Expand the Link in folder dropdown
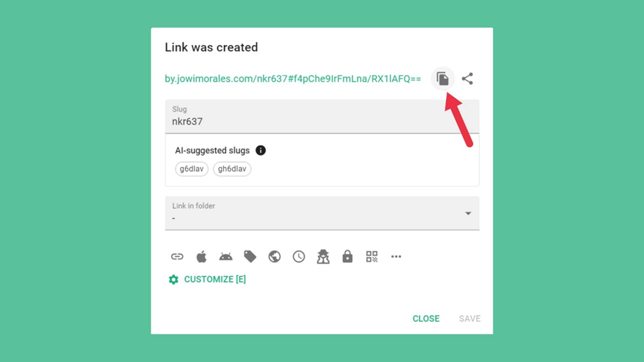644x362 pixels. point(322,213)
